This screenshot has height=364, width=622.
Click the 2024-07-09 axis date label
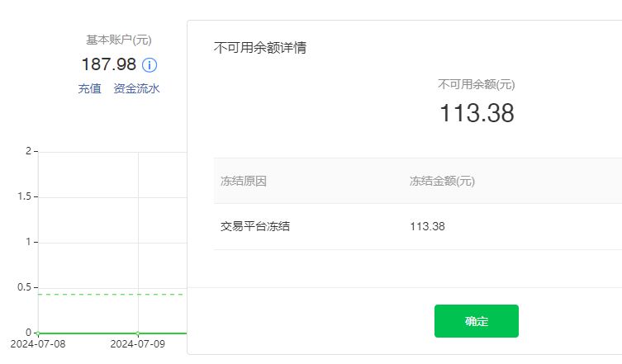tap(138, 343)
